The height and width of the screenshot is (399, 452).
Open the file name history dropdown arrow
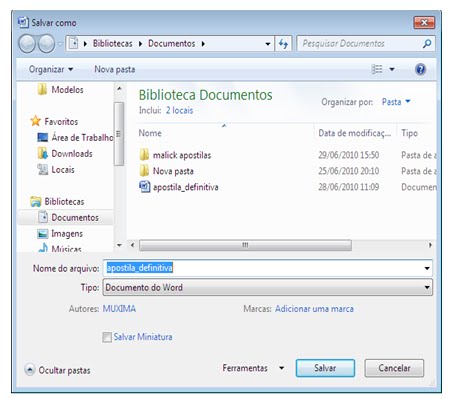click(x=427, y=268)
